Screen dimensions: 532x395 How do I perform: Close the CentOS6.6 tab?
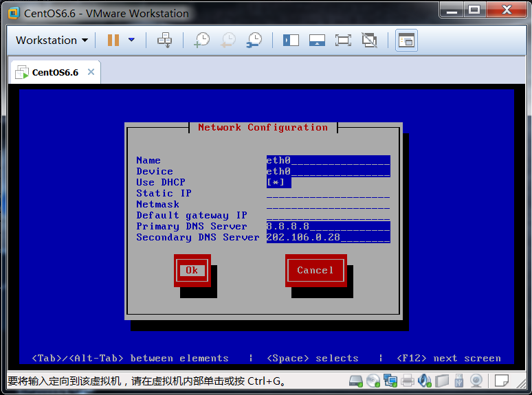[91, 72]
